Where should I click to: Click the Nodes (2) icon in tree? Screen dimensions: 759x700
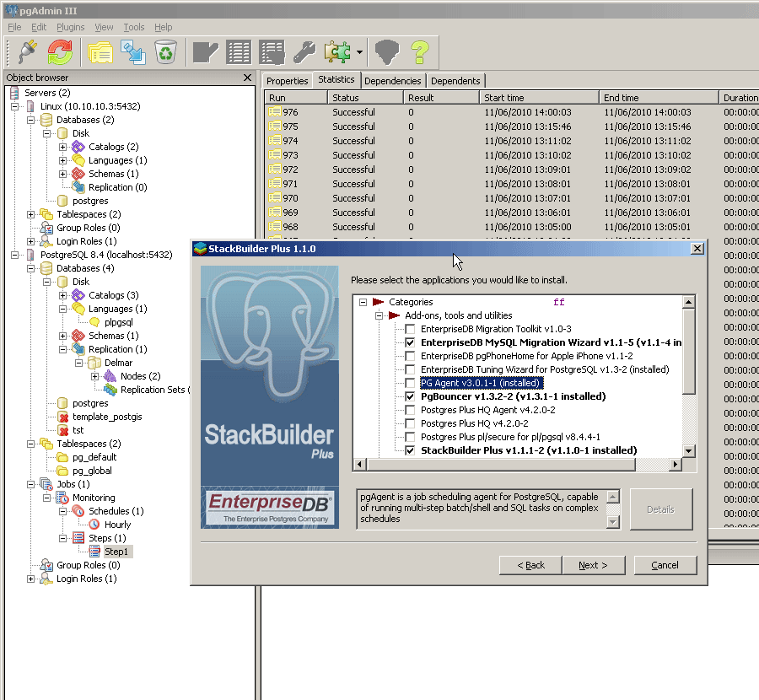click(x=110, y=376)
